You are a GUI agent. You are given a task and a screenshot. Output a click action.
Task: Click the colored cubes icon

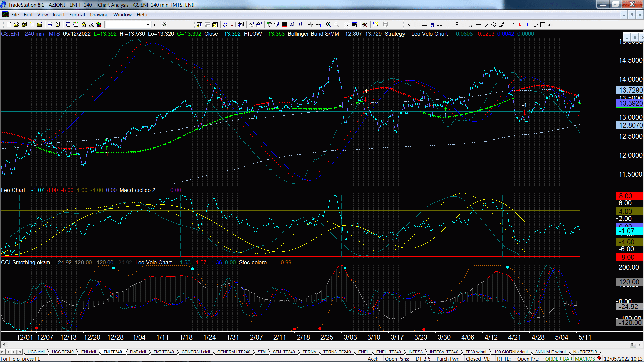point(99,25)
